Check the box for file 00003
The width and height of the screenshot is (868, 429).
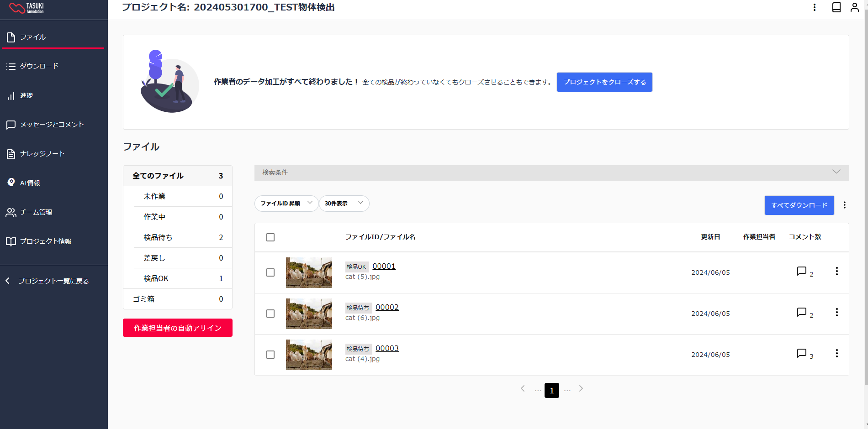[270, 355]
